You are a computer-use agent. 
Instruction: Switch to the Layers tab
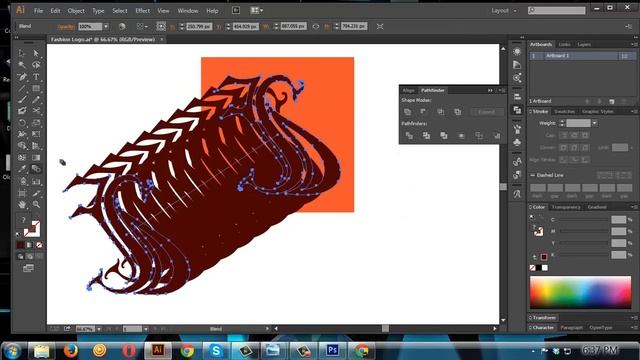[584, 44]
